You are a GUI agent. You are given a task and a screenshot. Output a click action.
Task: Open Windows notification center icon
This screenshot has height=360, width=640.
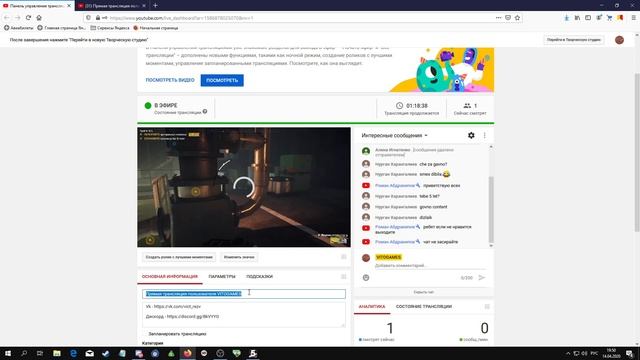629,353
